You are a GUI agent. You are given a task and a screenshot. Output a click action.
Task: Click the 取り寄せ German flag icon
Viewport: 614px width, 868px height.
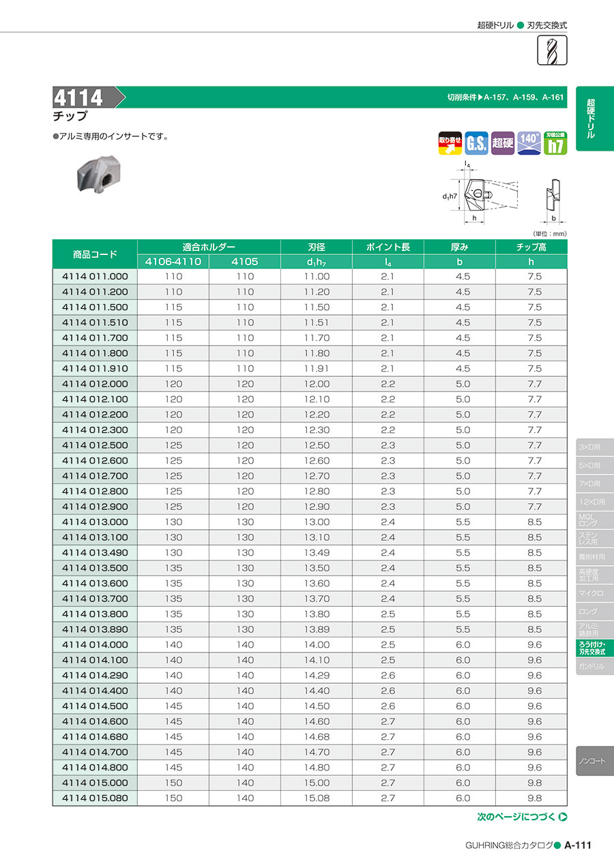450,143
